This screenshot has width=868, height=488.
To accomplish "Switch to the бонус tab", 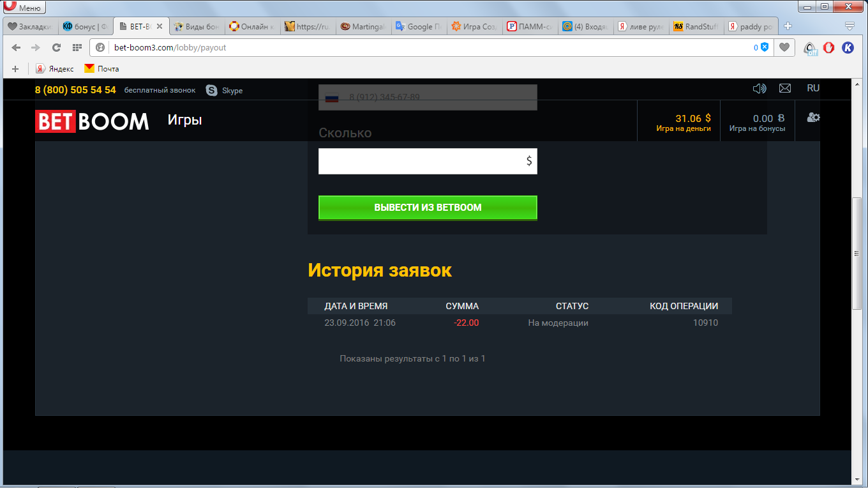I will coord(86,27).
